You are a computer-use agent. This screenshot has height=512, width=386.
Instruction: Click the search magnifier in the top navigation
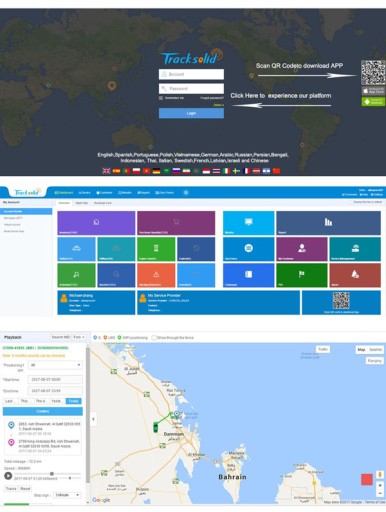coord(186,193)
